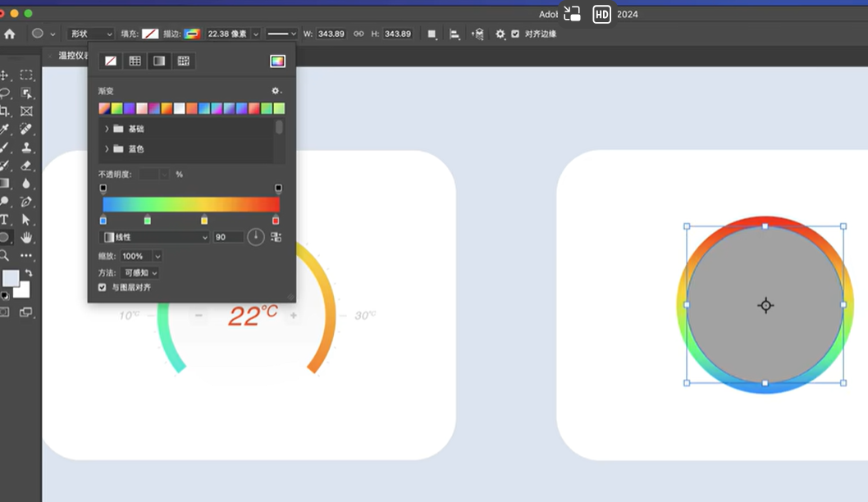Click the path alignment icon
The width and height of the screenshot is (868, 502).
click(454, 34)
